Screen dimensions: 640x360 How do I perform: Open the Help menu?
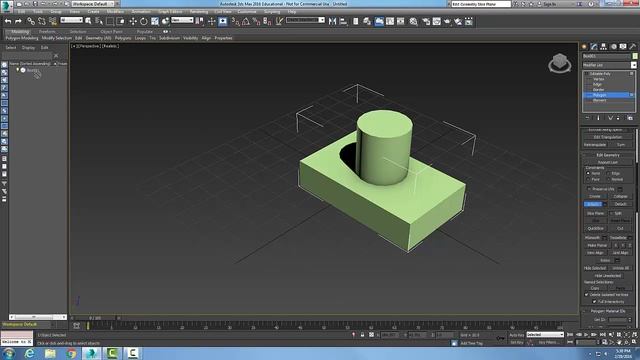(292, 11)
